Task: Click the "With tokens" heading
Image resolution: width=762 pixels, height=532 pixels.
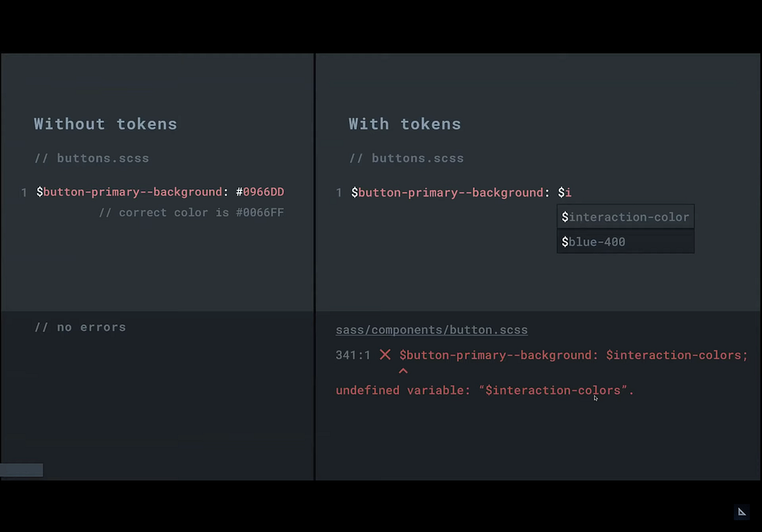Action: pyautogui.click(x=405, y=124)
